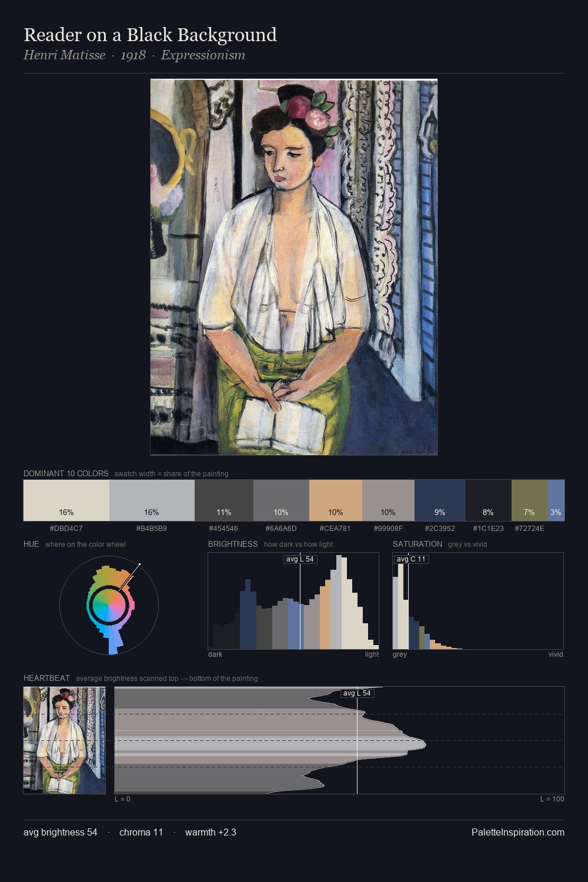Viewport: 588px width, 882px height.
Task: Click the hex code text '#B4B5B9'
Action: point(152,528)
